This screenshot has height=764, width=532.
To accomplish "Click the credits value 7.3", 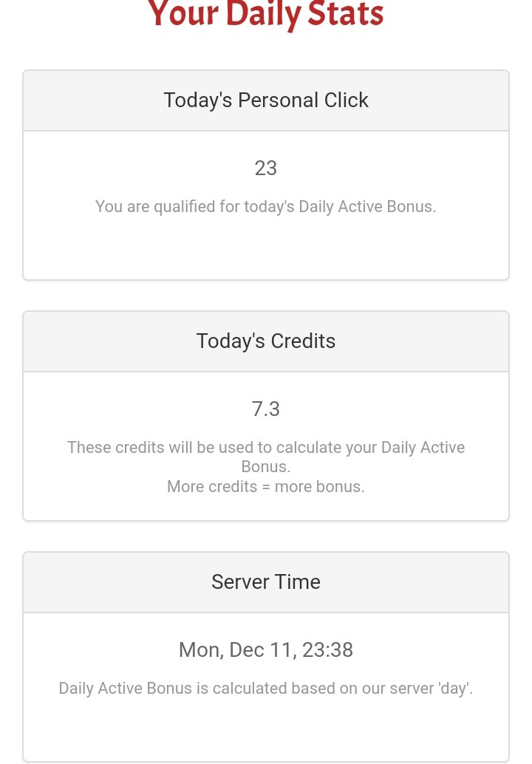I will [266, 409].
